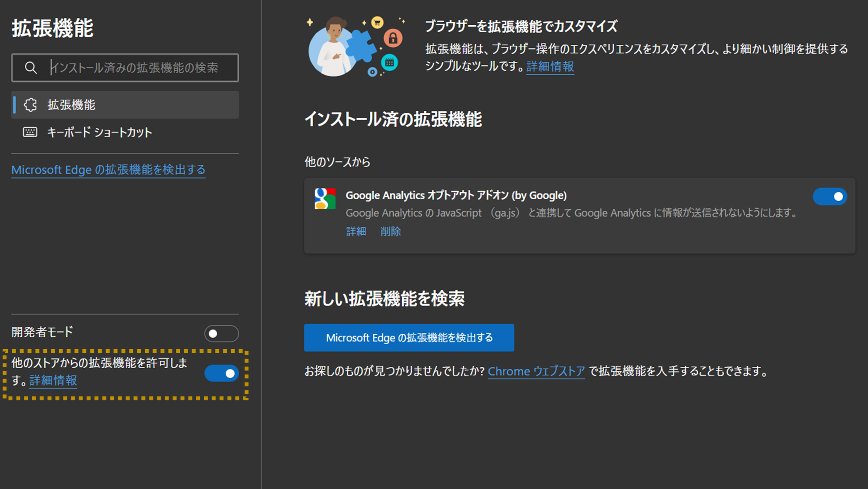Select the puzzle icon beside 拡張機能 in sidebar

tap(30, 105)
